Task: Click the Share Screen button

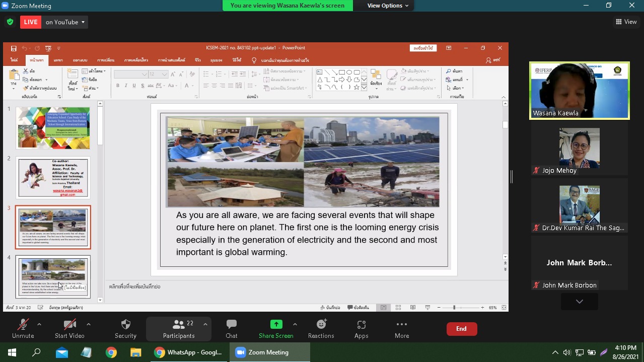Action: click(276, 329)
